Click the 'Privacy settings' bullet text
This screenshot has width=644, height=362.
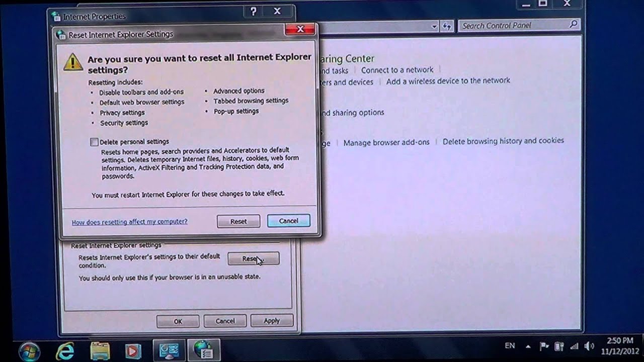click(x=122, y=113)
